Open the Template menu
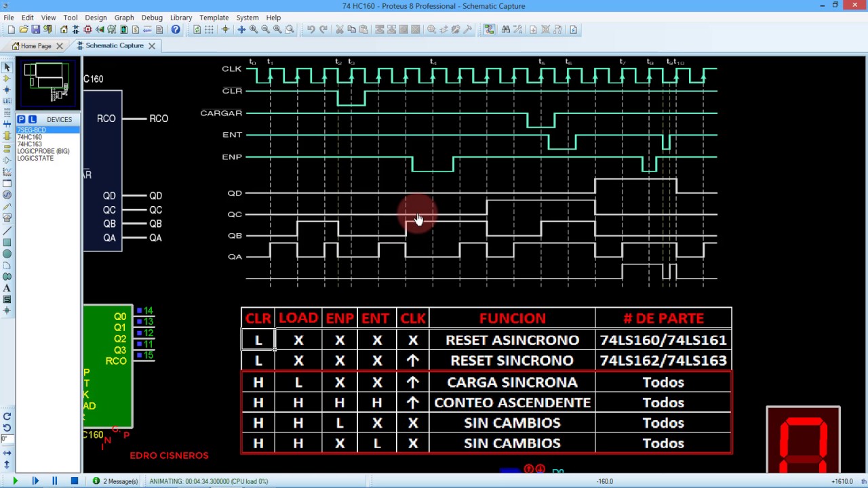 (x=214, y=18)
